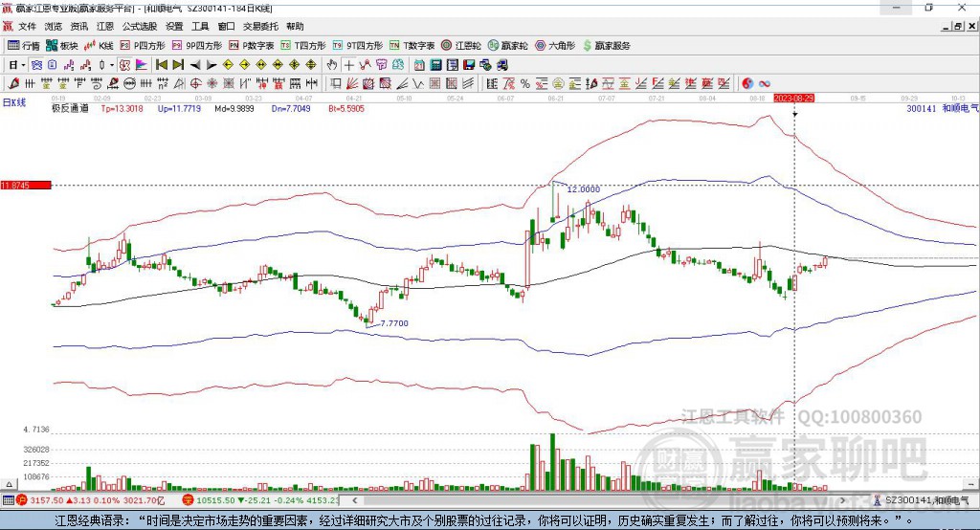Click the Shanghai index 3157.50 status entry
This screenshot has height=530, width=980.
click(91, 500)
